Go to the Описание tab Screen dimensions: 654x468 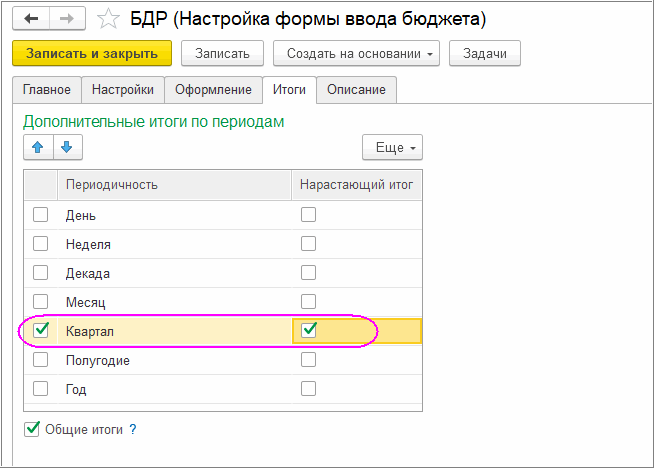point(356,90)
